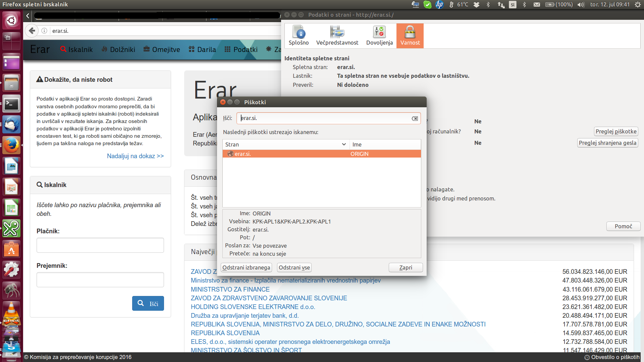Click Odstrani izbranega in cookies dialog
This screenshot has width=644, height=362.
pyautogui.click(x=246, y=267)
